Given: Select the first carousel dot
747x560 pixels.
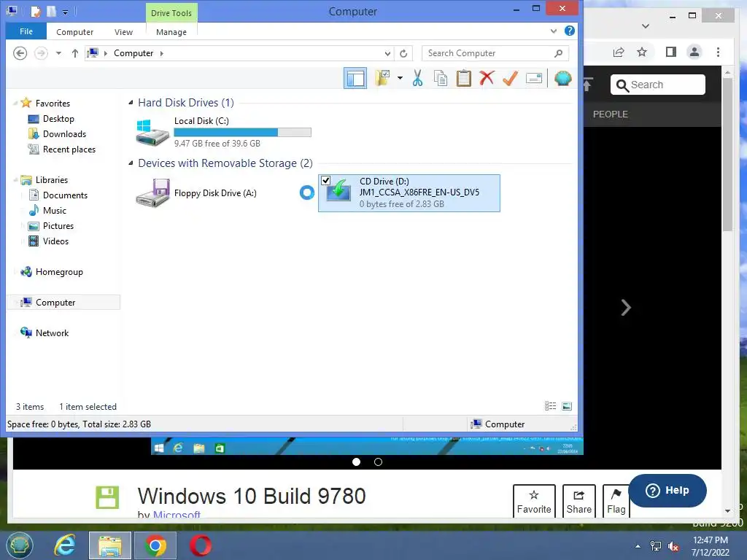Looking at the screenshot, I should (356, 462).
